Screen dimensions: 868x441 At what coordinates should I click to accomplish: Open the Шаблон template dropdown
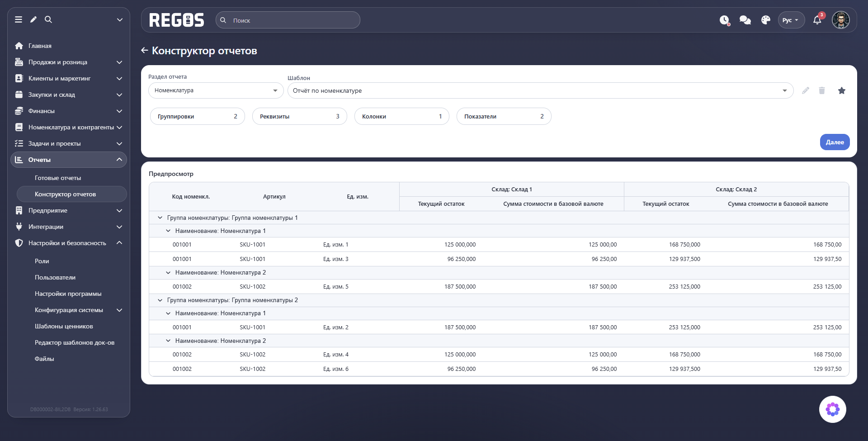click(540, 90)
